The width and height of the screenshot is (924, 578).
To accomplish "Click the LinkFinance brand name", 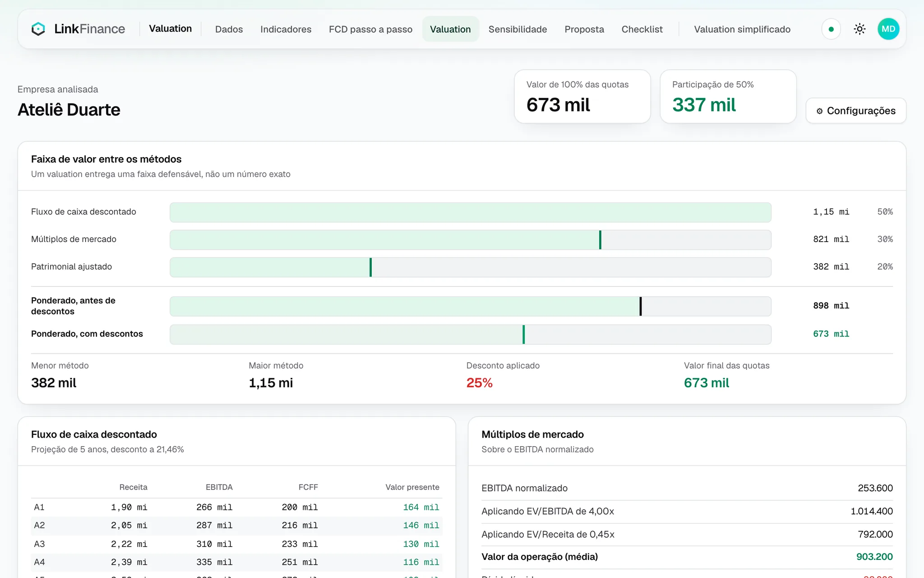I will (x=89, y=29).
